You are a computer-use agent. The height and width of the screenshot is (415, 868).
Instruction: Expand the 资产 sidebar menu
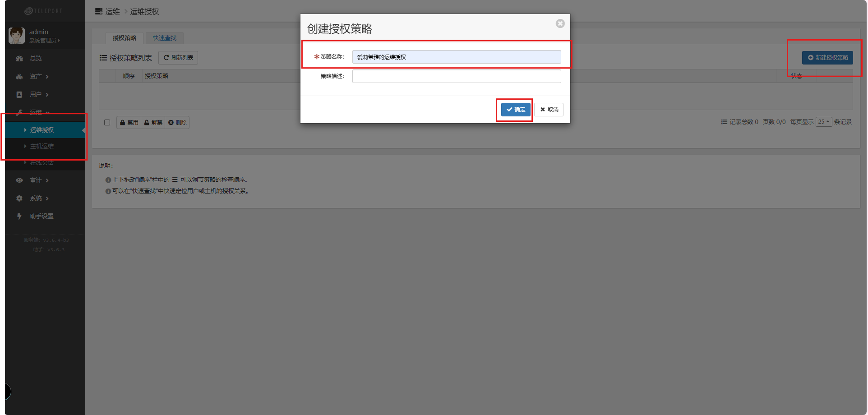[x=38, y=76]
